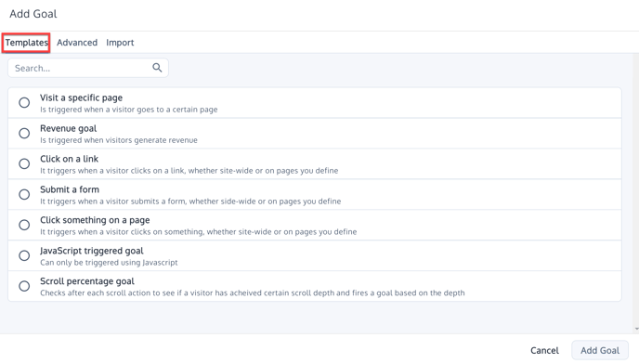Click the Submit a form description text
This screenshot has height=364, width=639.
[190, 201]
